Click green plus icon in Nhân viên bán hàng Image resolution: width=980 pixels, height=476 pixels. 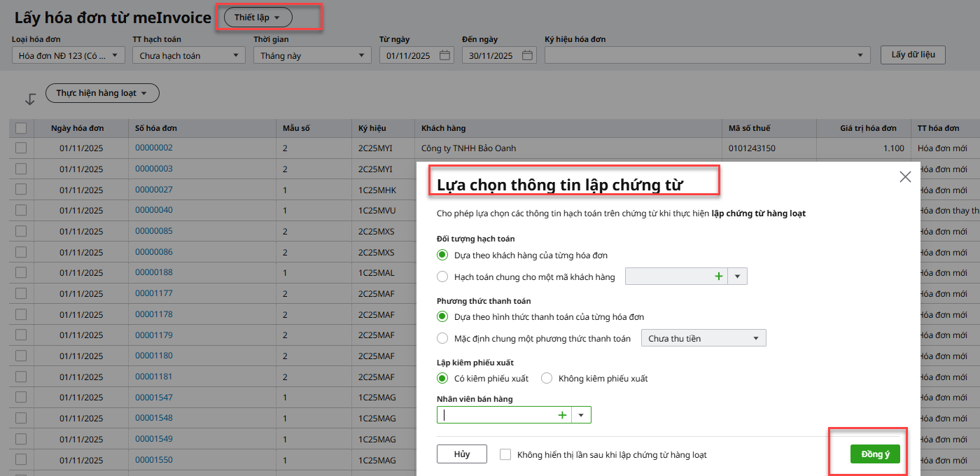pos(561,415)
